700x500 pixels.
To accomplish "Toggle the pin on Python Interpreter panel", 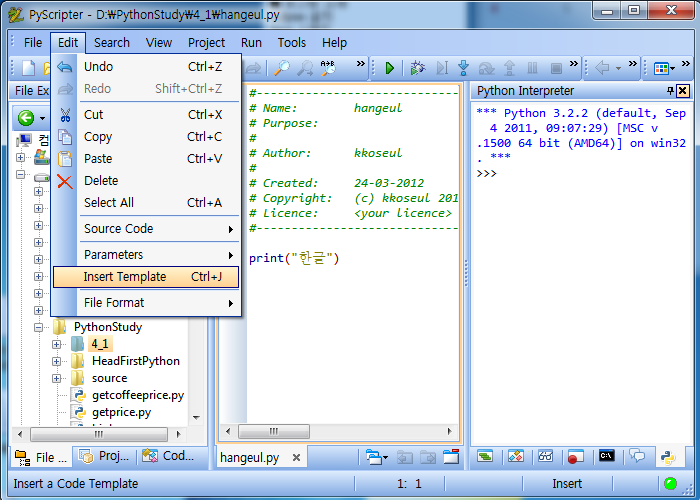I will [x=670, y=91].
